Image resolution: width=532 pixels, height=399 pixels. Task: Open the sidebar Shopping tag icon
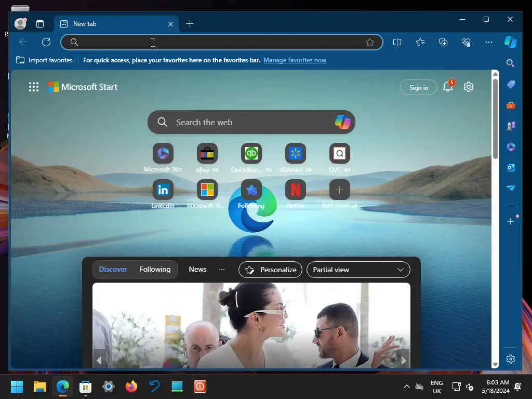[x=511, y=84]
